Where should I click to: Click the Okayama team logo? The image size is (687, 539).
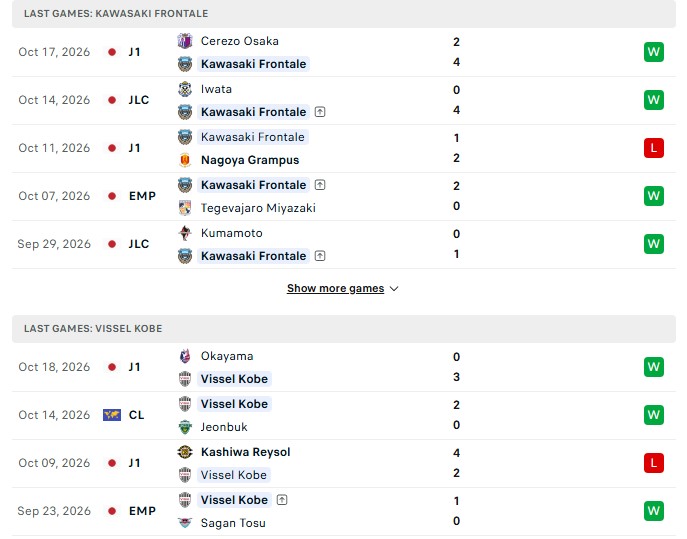click(185, 356)
